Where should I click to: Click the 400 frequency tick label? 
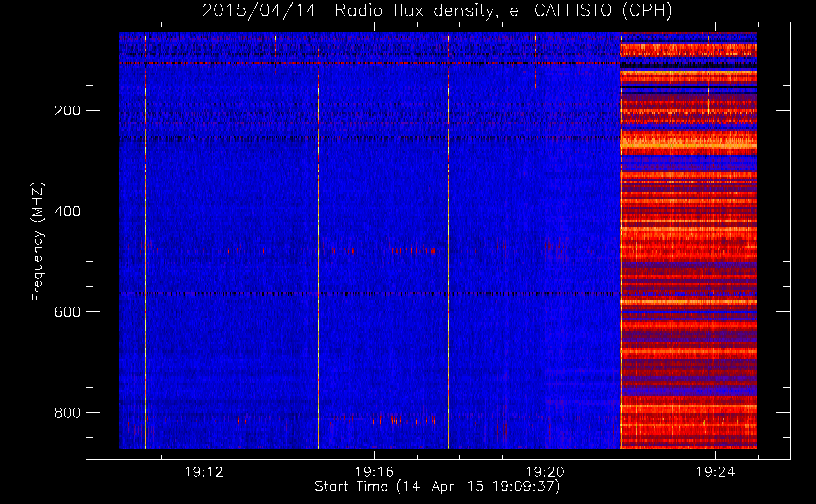click(68, 211)
